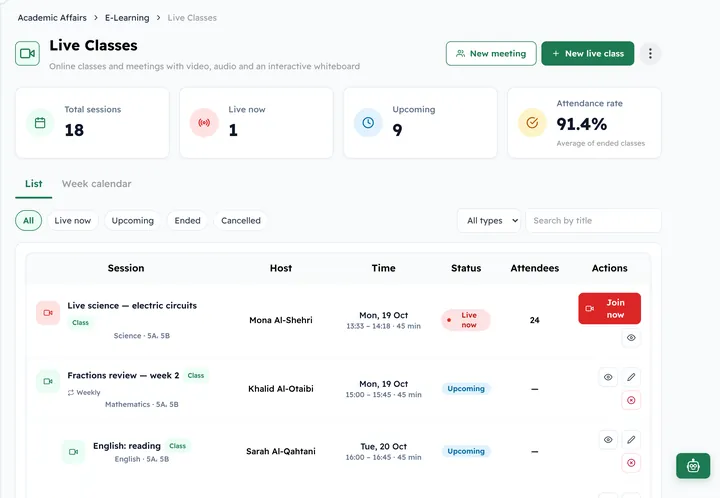720x498 pixels.
Task: Click the Live now broadcast icon
Action: [204, 123]
